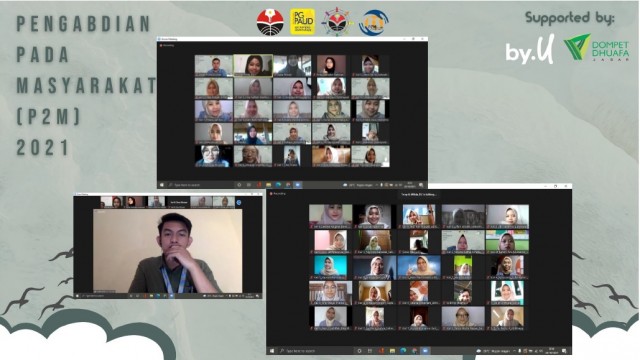Select Zoom app icon in bottom-right window taskbar
This screenshot has width=640, height=360.
tap(425, 351)
